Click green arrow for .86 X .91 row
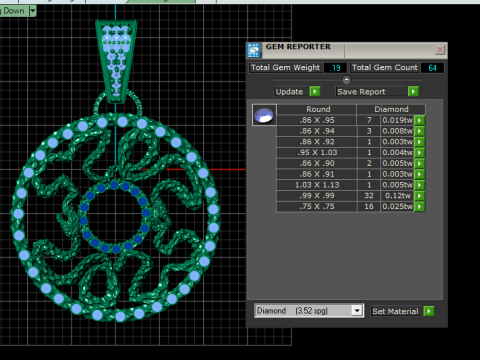 click(x=420, y=174)
